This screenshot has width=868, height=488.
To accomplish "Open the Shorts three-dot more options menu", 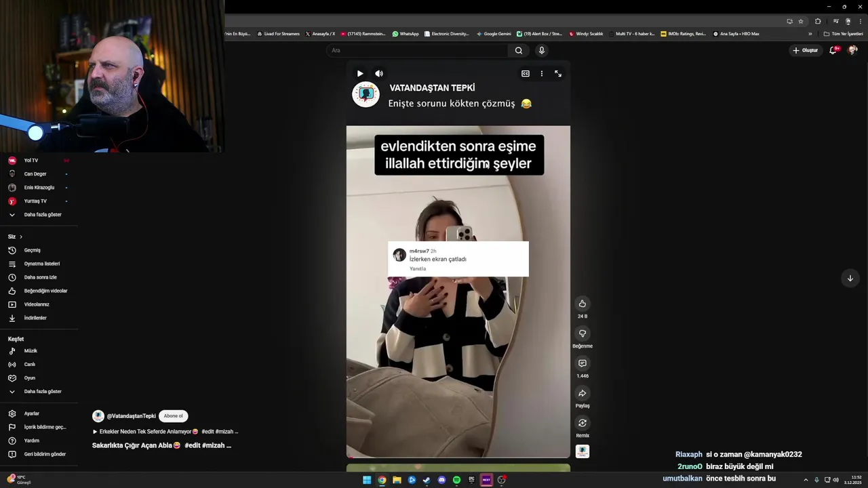I will click(541, 73).
